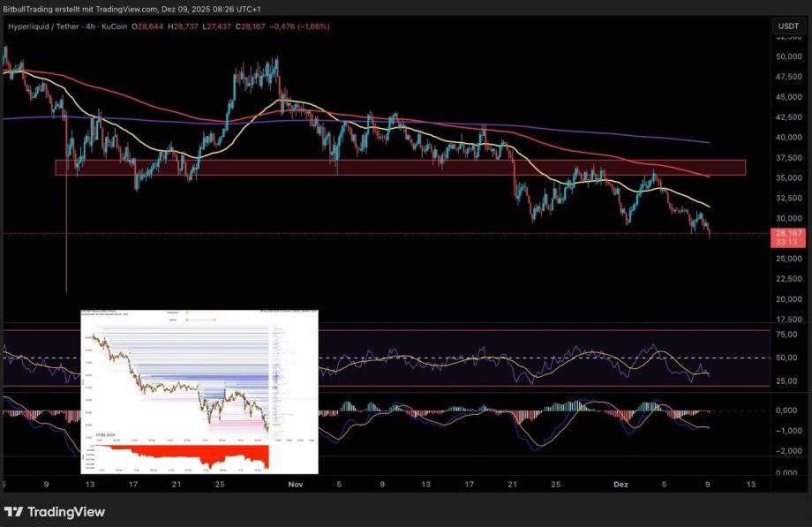
Task: Click the RSI dashed 50 midline
Action: (530, 358)
